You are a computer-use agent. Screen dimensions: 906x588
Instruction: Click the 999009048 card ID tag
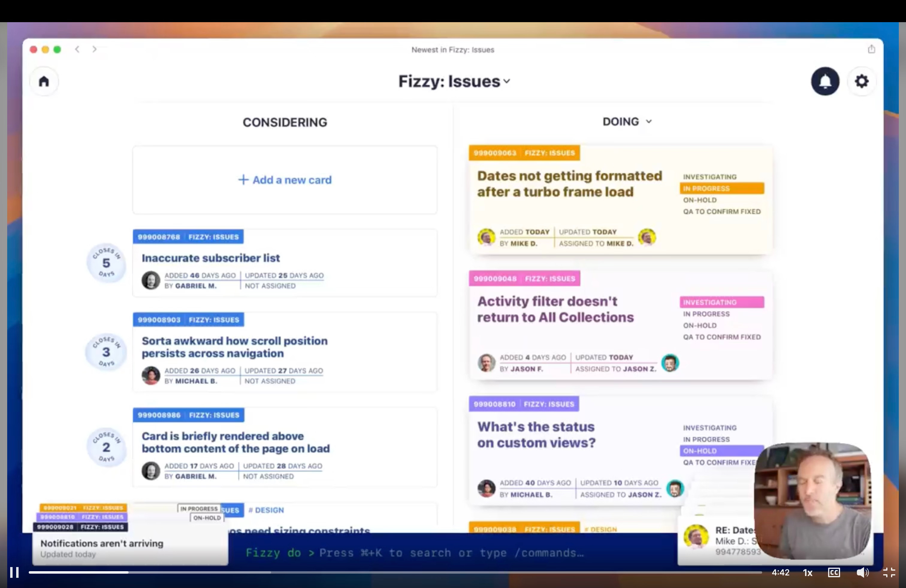[x=495, y=278]
